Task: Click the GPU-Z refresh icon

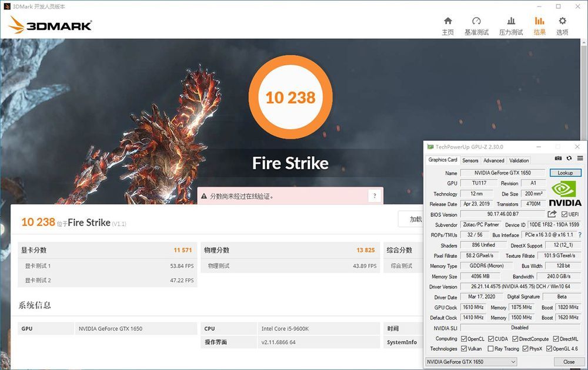Action: pos(569,159)
